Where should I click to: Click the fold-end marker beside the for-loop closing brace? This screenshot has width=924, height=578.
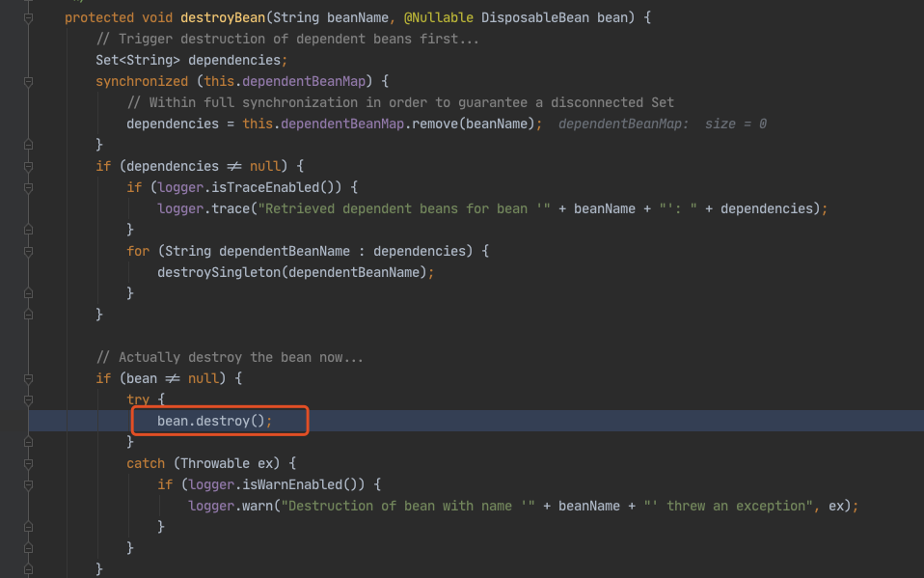[28, 293]
